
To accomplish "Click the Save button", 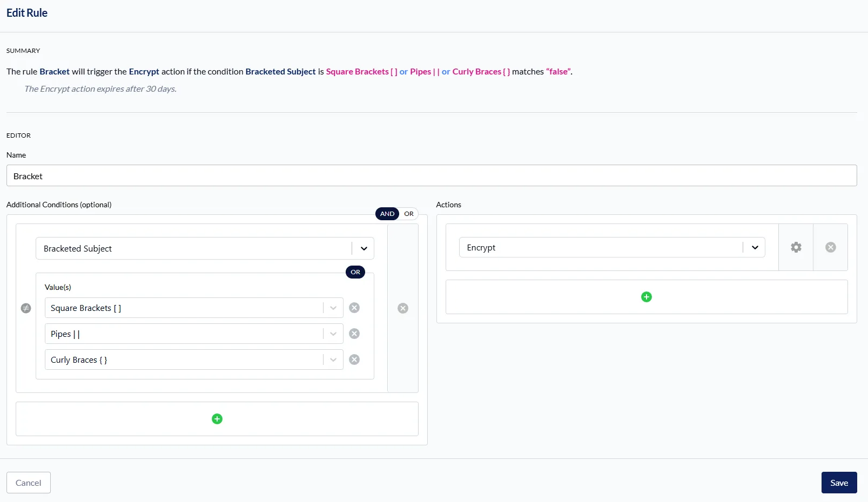I will (x=839, y=483).
